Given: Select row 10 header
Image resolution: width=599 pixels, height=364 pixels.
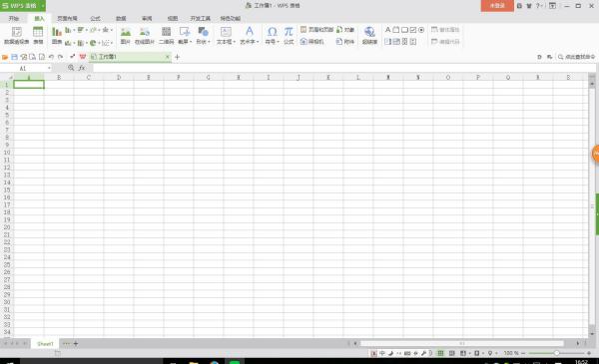Looking at the screenshot, I should (x=7, y=153).
